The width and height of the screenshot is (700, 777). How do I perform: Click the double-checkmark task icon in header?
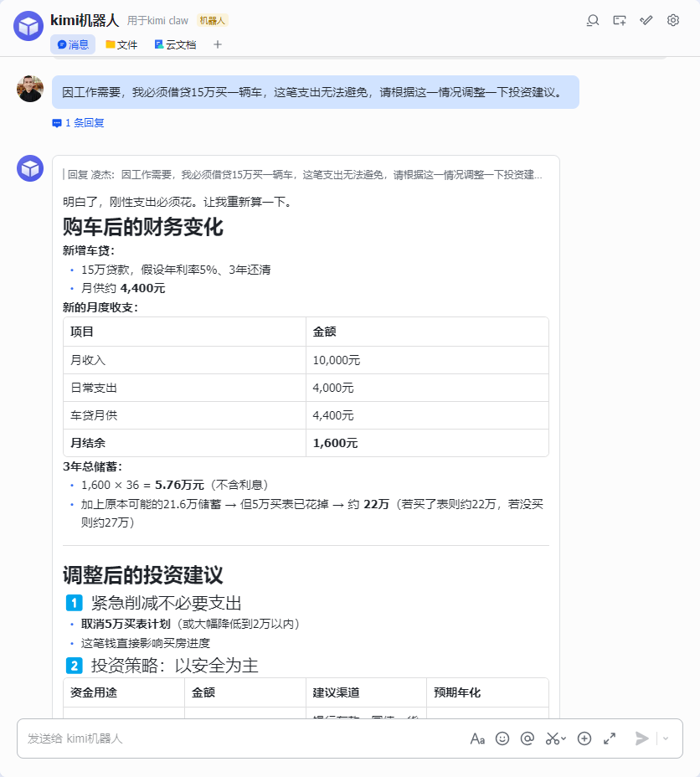pos(646,20)
